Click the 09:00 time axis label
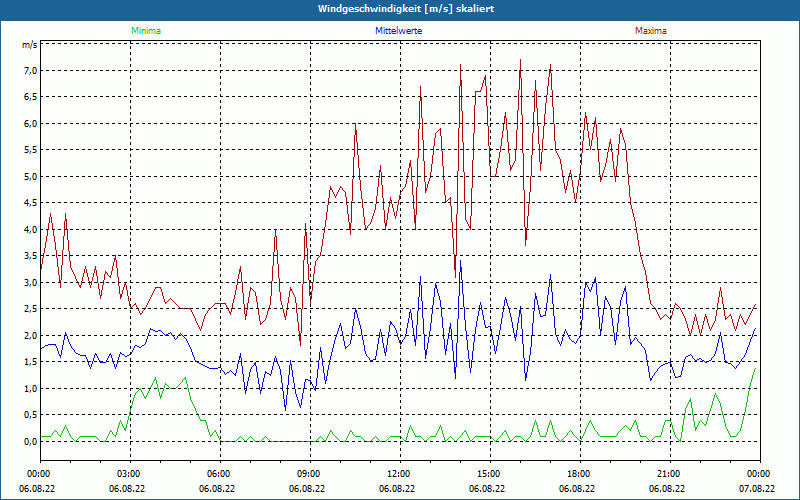The height and width of the screenshot is (500, 800). coord(309,473)
